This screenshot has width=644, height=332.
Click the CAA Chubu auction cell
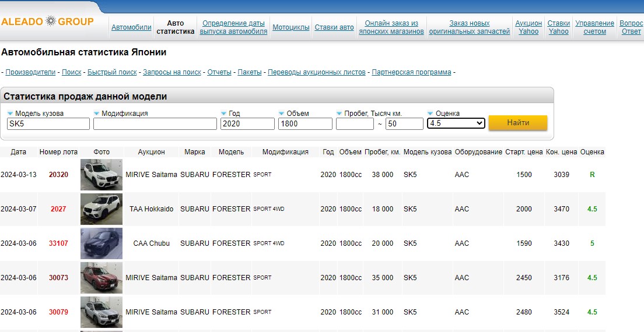coord(152,243)
